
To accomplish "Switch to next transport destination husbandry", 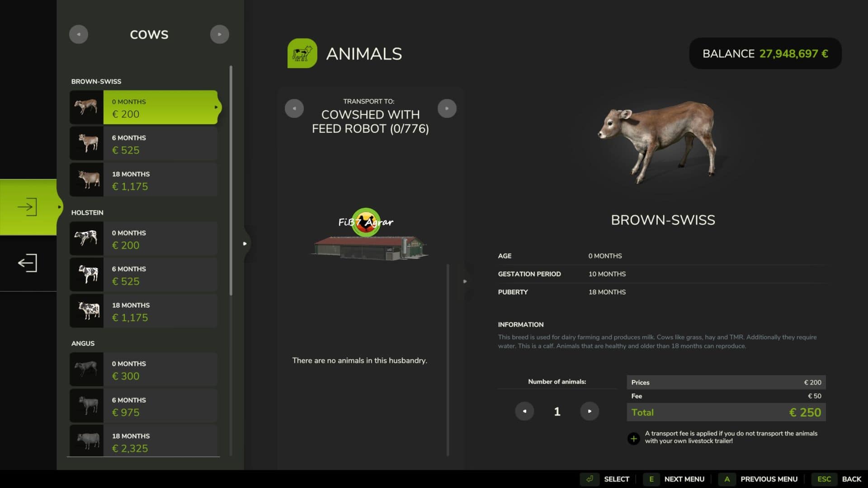I will coord(447,108).
